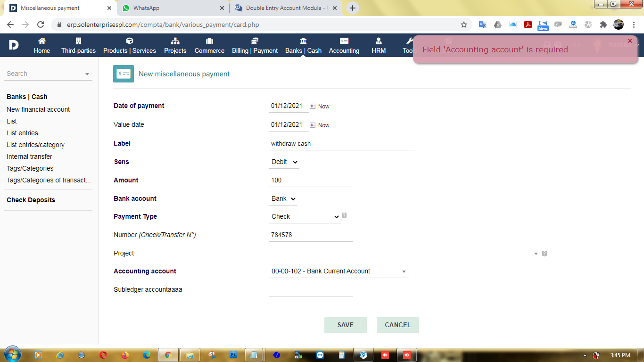Open date picker for Value date
The width and height of the screenshot is (644, 362).
[312, 125]
